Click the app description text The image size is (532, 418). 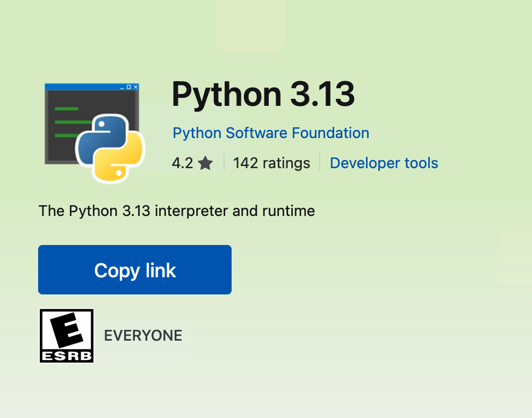(176, 211)
